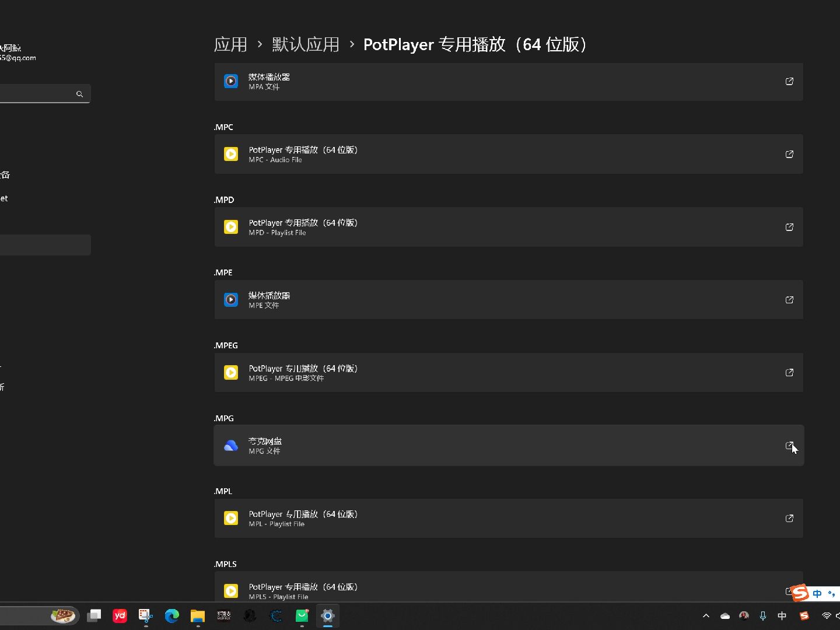Change default app for .MPG (夸克网盘) row
The height and width of the screenshot is (630, 840).
click(509, 446)
